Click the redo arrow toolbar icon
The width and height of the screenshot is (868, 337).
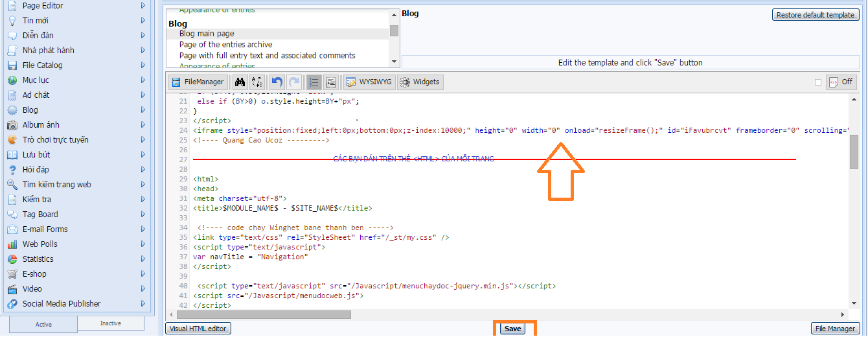click(x=294, y=82)
